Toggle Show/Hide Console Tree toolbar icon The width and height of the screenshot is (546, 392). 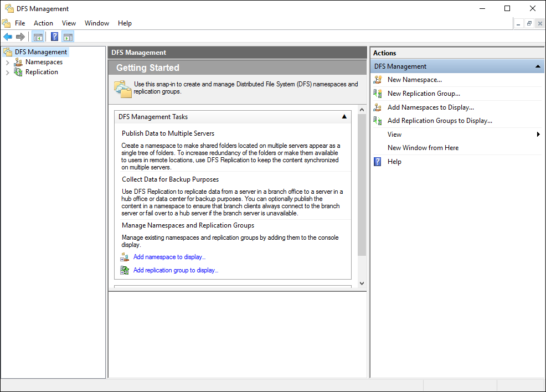tap(38, 37)
